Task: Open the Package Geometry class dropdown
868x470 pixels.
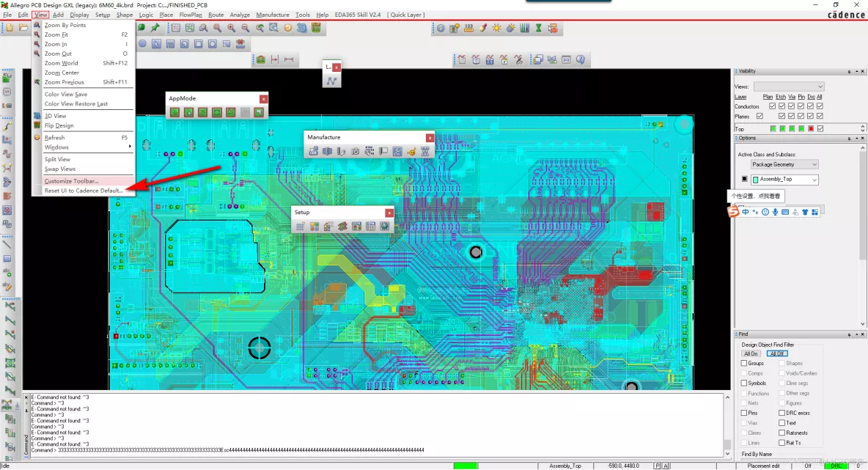Action: coord(784,164)
